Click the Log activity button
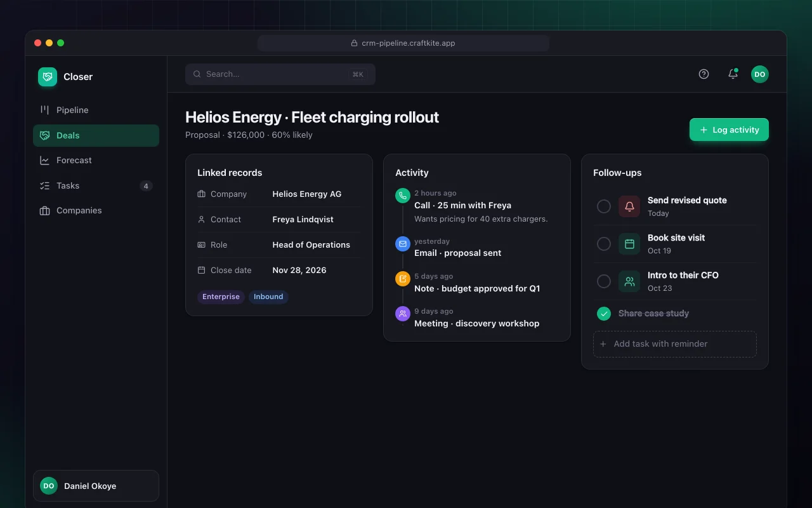The height and width of the screenshot is (508, 812). [x=729, y=130]
